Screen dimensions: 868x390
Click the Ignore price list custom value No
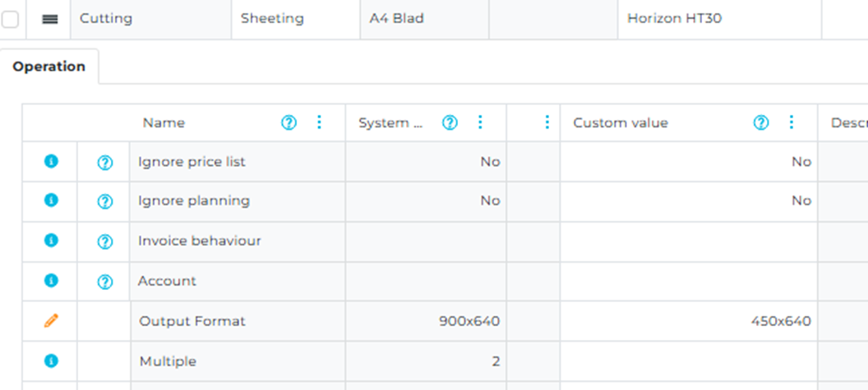pos(801,162)
